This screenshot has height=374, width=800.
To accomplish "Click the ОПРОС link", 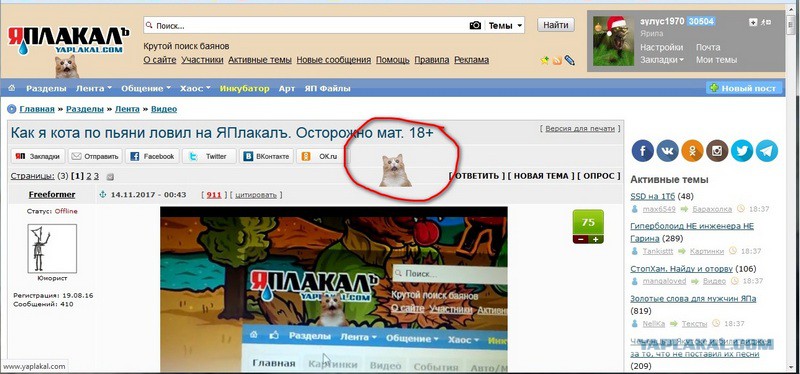I will tap(599, 176).
